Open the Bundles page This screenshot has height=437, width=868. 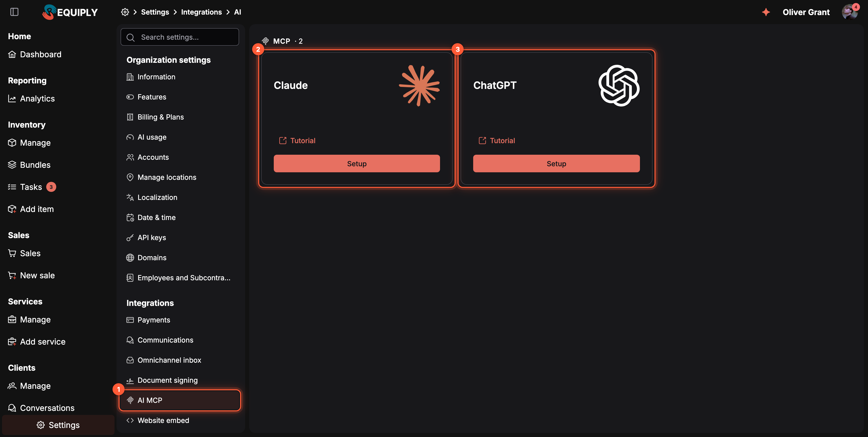point(29,165)
